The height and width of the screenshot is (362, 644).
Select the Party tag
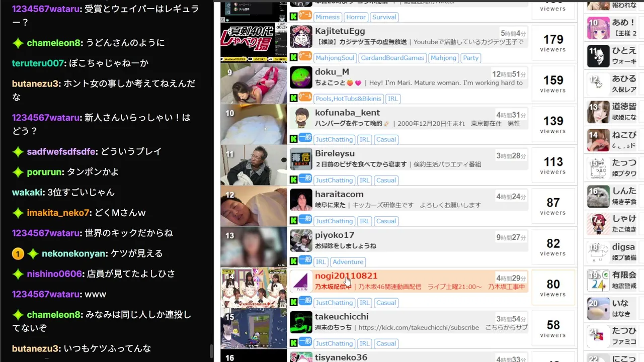pos(471,58)
